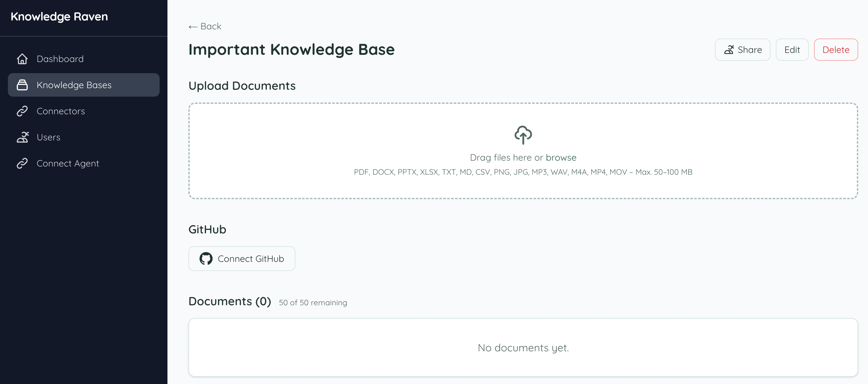Click the upload cloud icon
Viewport: 868px width, 384px height.
(x=523, y=135)
